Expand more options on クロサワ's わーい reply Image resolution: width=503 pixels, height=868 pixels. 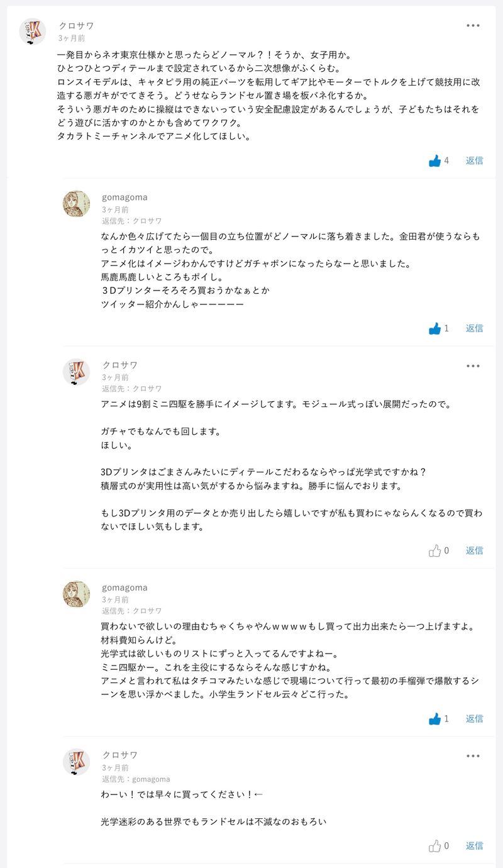point(473,755)
